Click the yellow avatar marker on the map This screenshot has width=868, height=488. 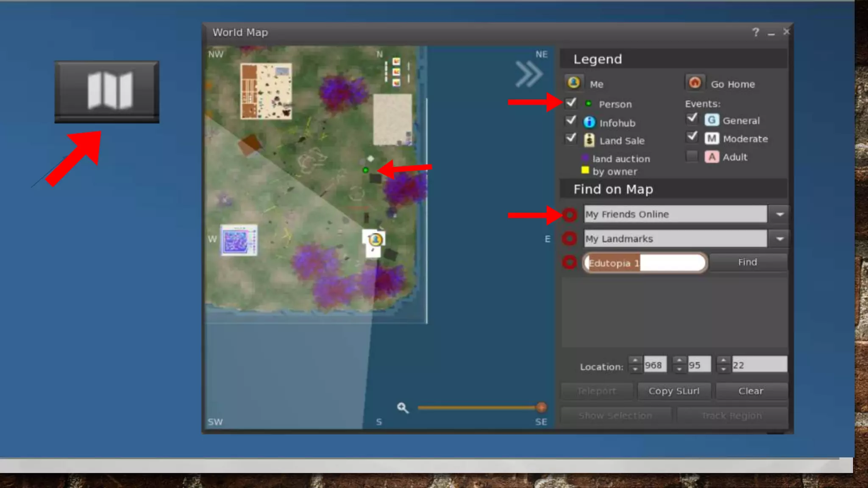pyautogui.click(x=376, y=240)
